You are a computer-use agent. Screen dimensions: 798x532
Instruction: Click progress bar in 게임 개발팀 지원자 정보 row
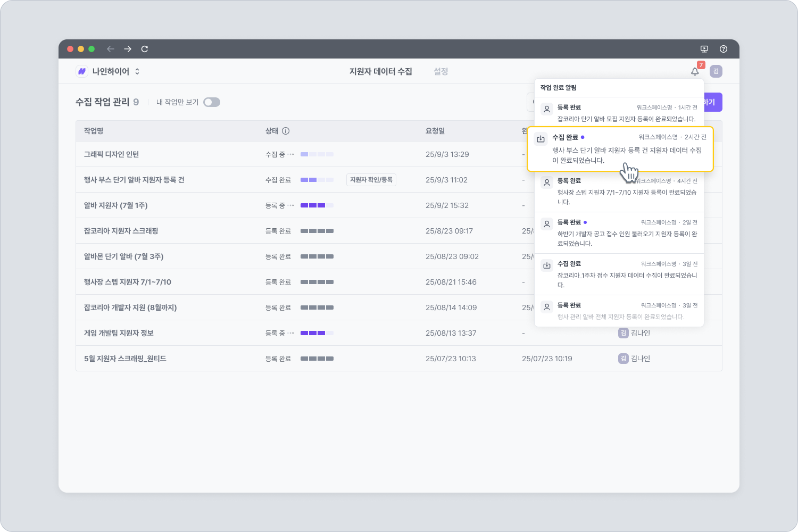[317, 333]
